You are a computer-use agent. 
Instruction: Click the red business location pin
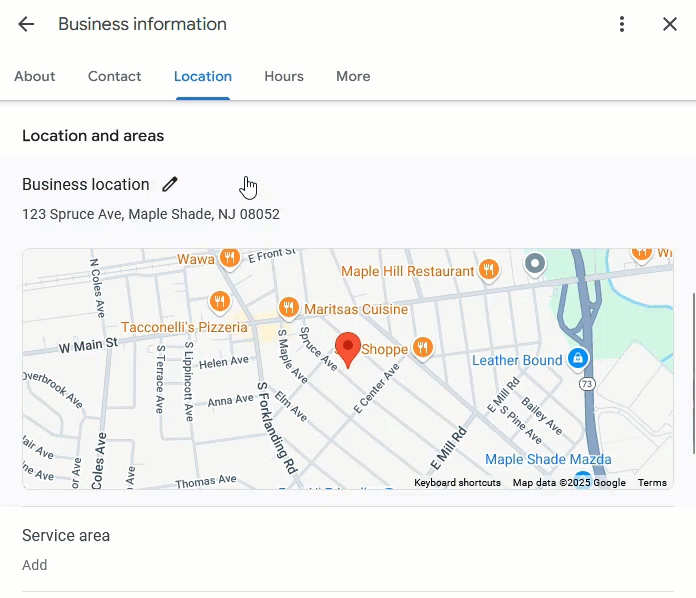pyautogui.click(x=348, y=349)
